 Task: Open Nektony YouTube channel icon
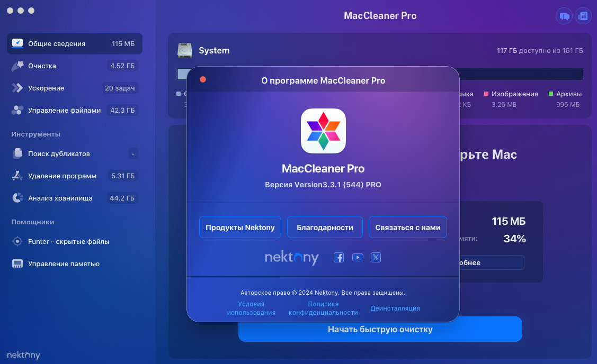tap(358, 258)
